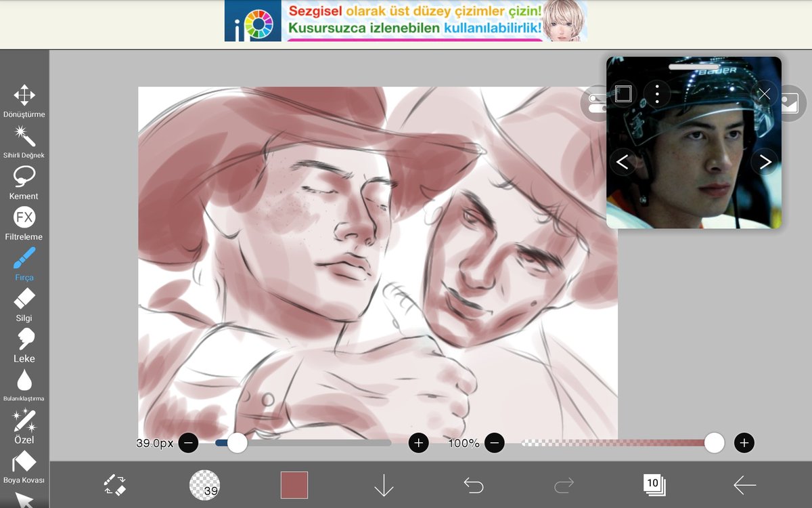Close the reference image window
This screenshot has width=812, height=508.
[764, 93]
